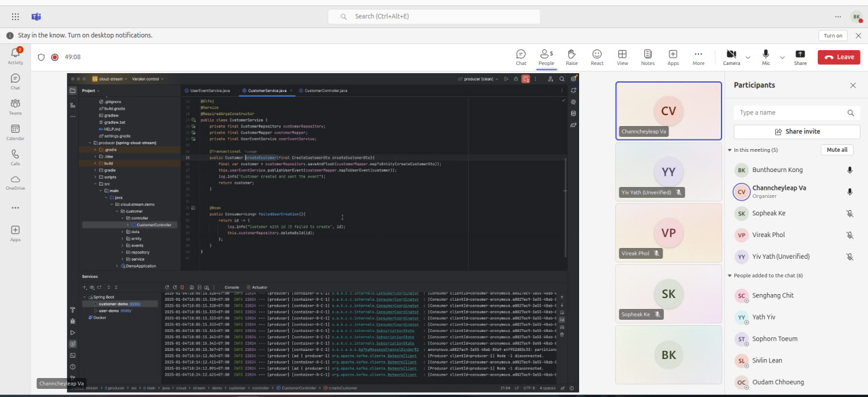Collapse 'People added to the chat (6)'

click(729, 276)
